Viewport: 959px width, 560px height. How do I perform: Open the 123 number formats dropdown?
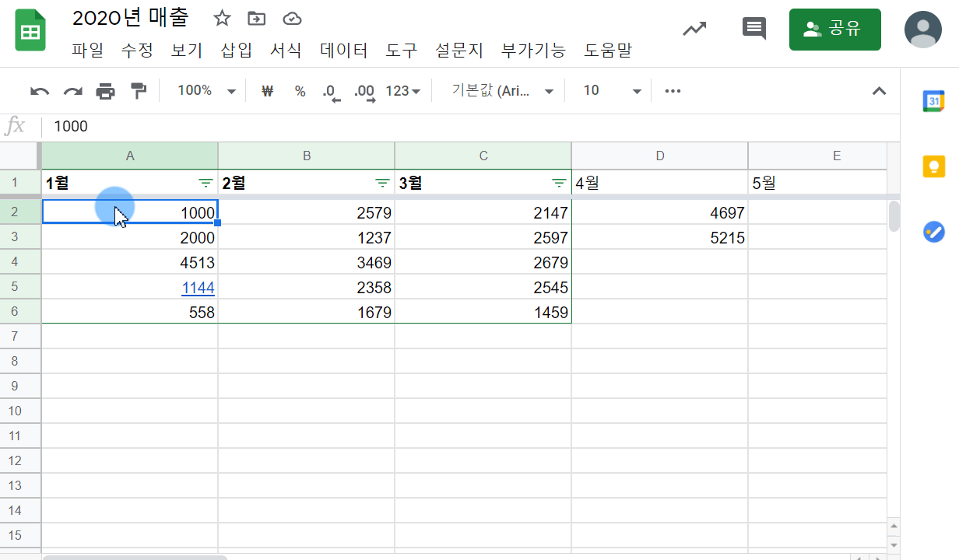[403, 91]
